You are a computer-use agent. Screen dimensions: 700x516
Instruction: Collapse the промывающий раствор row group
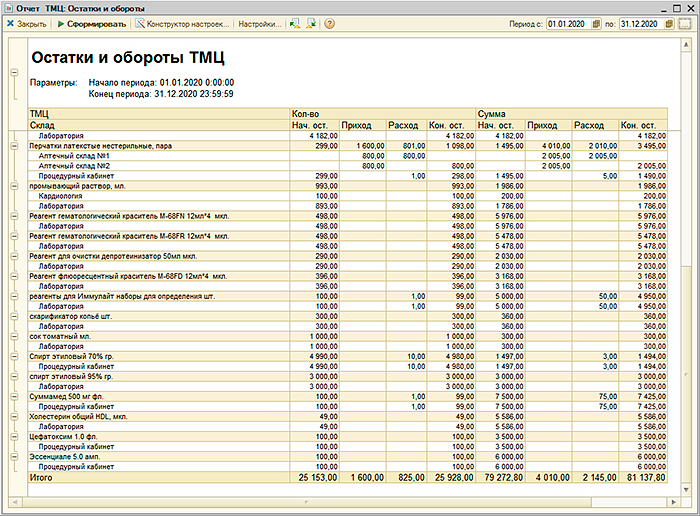tap(14, 187)
